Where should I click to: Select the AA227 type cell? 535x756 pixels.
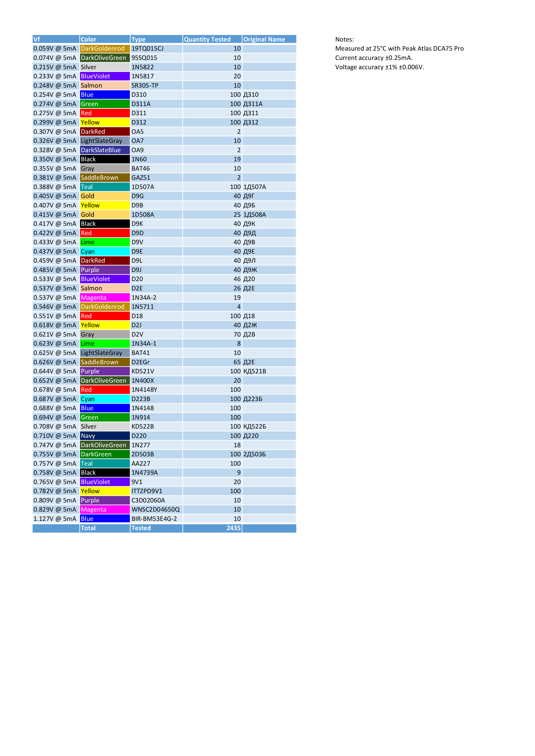(x=157, y=463)
